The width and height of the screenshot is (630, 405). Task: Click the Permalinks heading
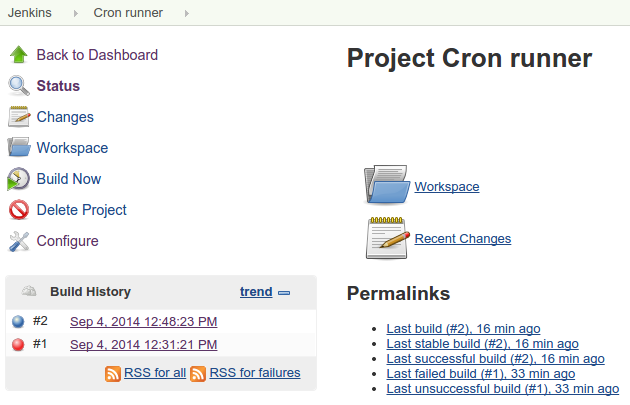(x=398, y=293)
